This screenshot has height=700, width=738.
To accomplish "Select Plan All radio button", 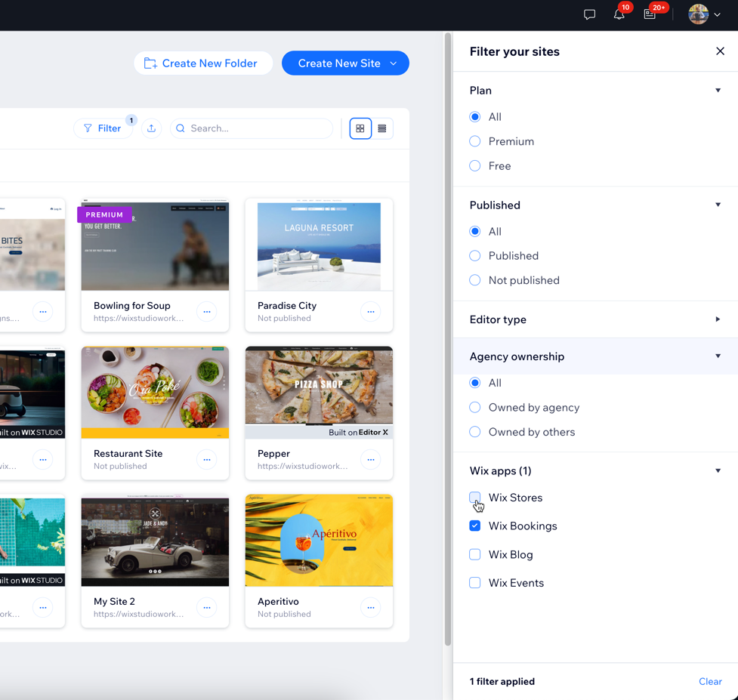I will pos(475,116).
